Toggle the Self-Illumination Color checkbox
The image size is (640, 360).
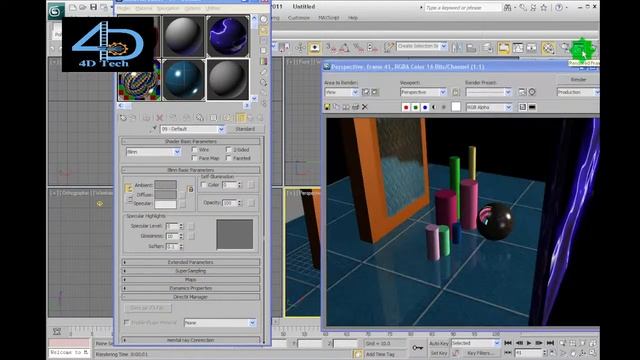tap(204, 185)
